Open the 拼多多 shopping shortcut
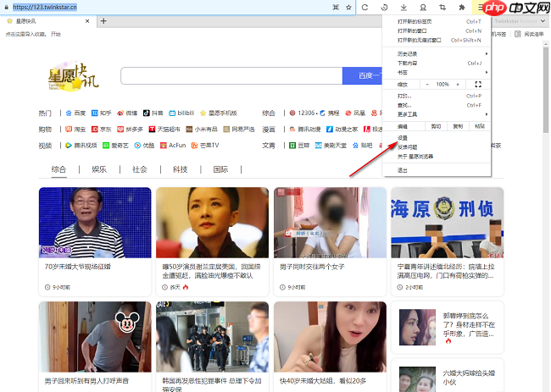Viewport: 551px width, 392px height. pyautogui.click(x=130, y=130)
